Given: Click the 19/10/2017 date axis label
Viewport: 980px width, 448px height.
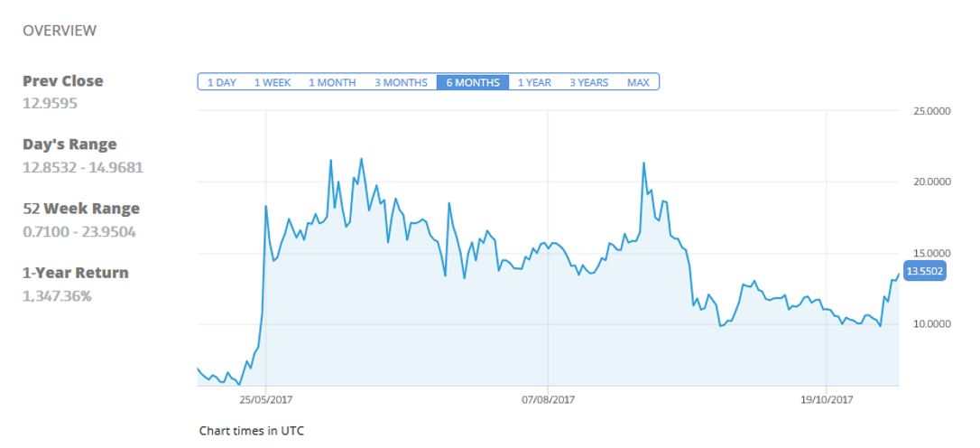Looking at the screenshot, I should (827, 398).
